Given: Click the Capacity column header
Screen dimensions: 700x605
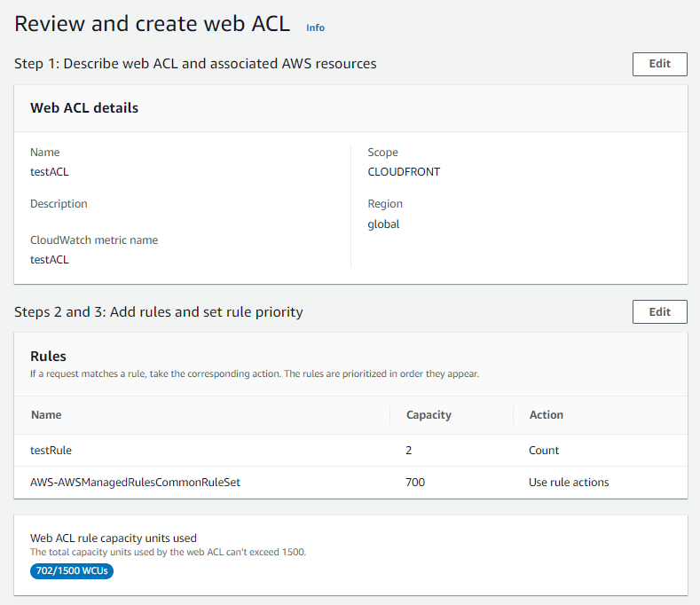Looking at the screenshot, I should point(429,415).
